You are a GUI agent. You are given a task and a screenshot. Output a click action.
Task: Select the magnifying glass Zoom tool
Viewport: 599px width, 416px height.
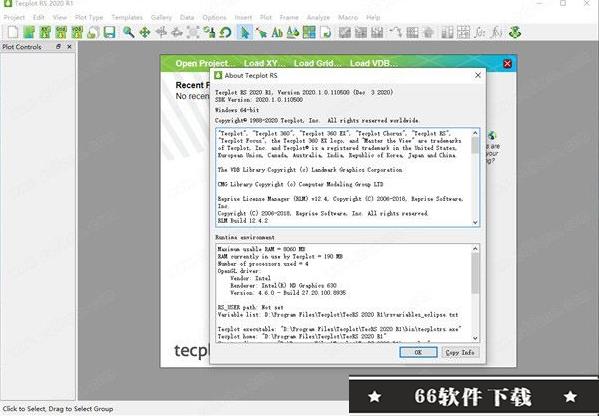(129, 32)
